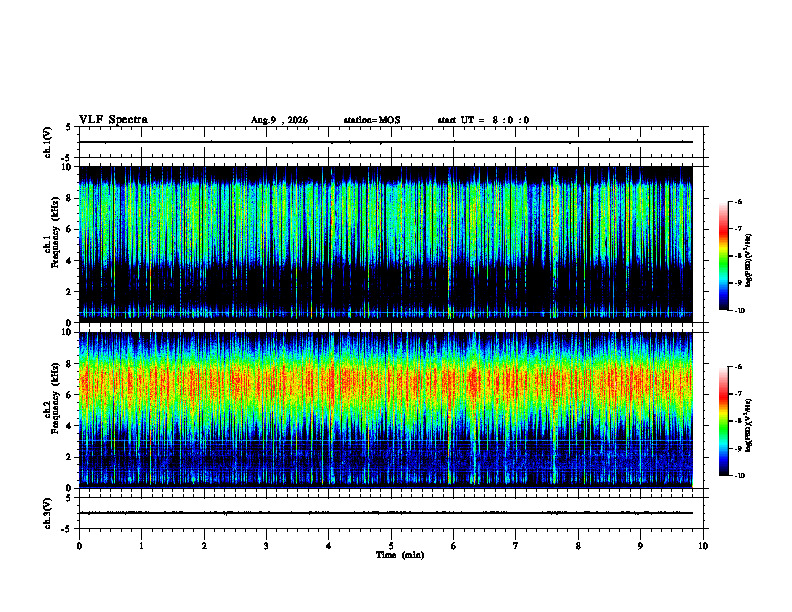Screen dimensions: 792x612
Task: Click the ch.3 voltage waveform trace
Action: pos(386,513)
